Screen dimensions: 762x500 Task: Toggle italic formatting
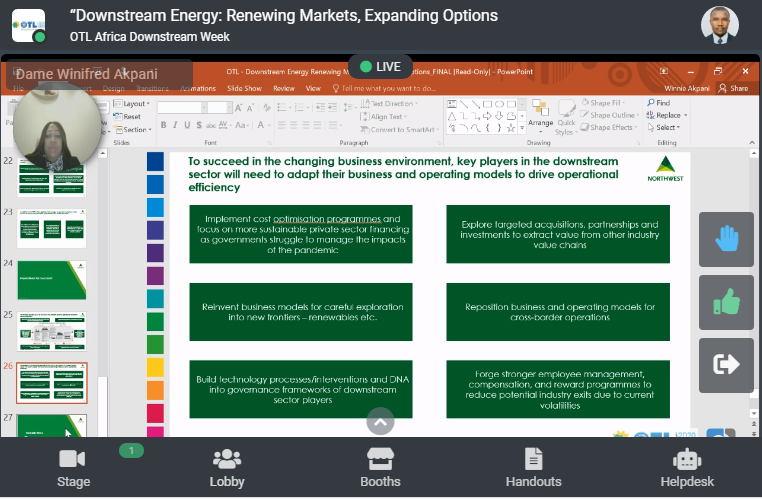(175, 125)
